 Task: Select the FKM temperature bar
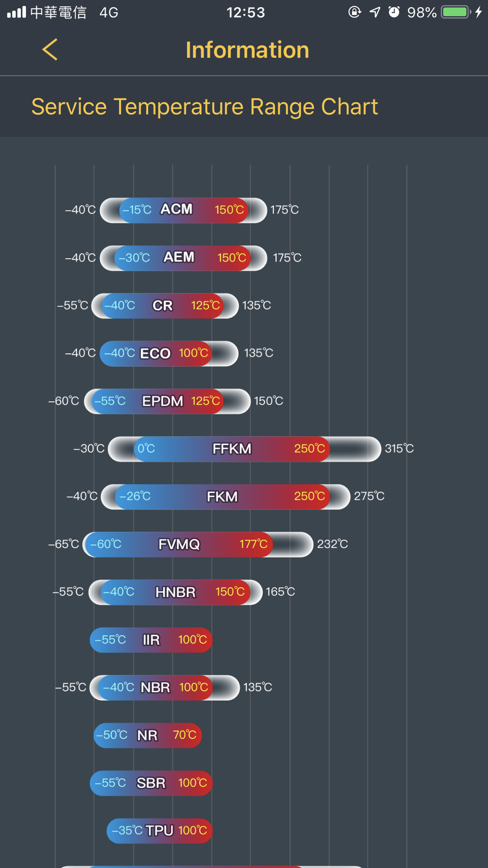(x=225, y=496)
